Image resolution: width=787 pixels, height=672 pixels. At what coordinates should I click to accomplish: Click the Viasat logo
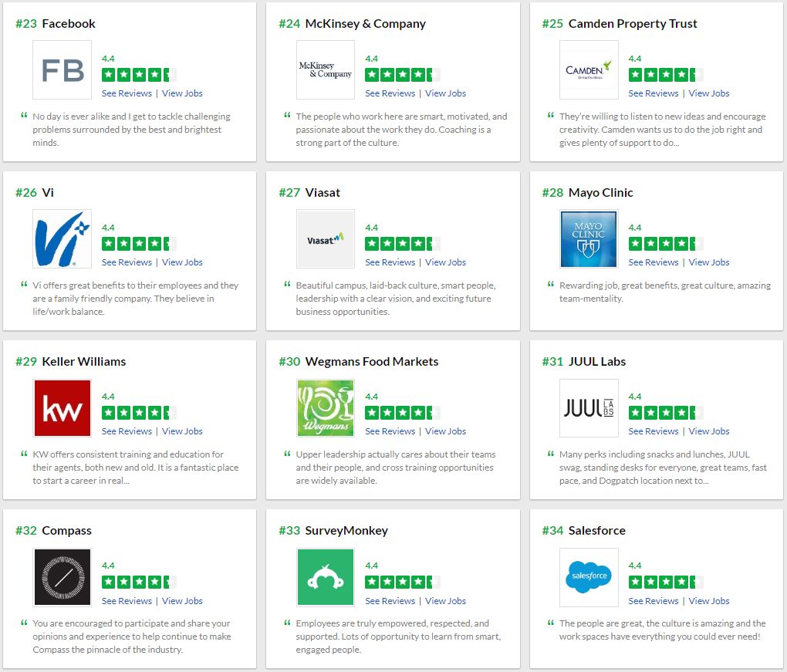326,239
